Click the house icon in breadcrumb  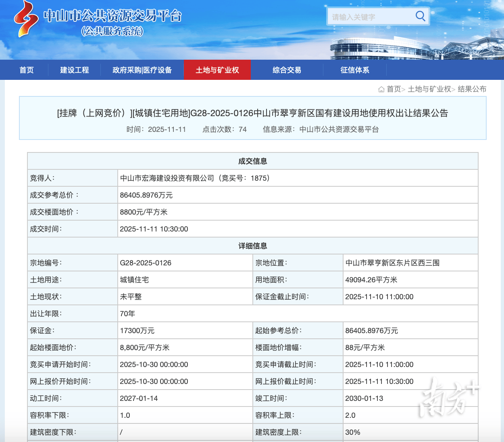click(x=381, y=90)
